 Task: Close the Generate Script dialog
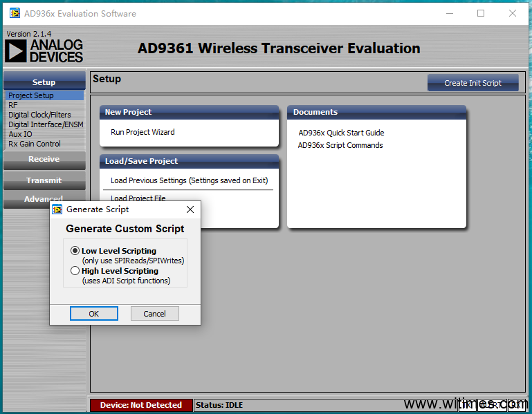190,209
